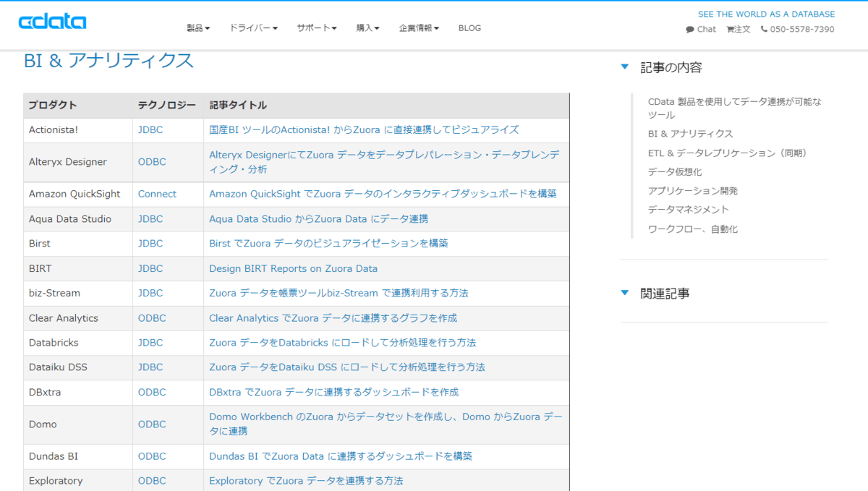Open Design BIRT Reports on Zuora Data
868x491 pixels.
(x=293, y=268)
